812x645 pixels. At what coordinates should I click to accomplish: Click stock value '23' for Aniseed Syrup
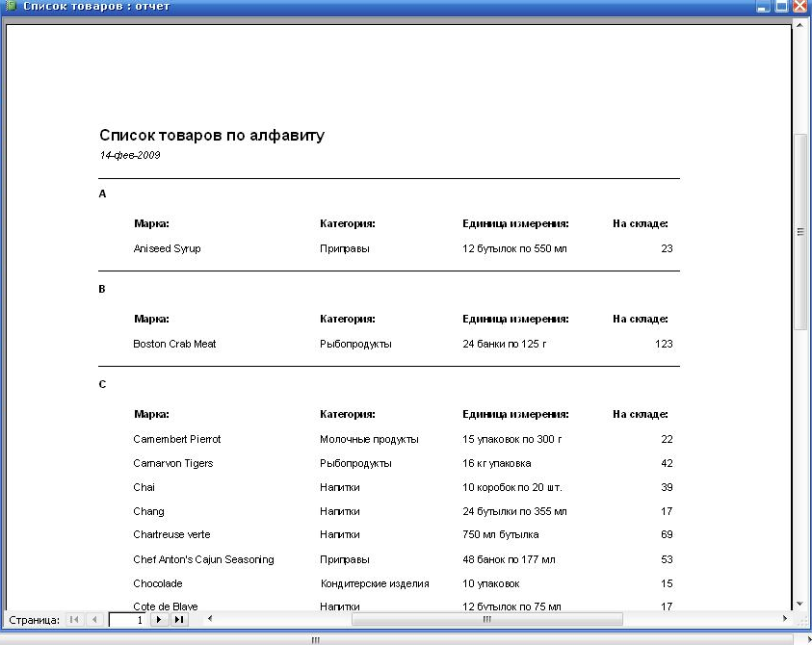[667, 248]
